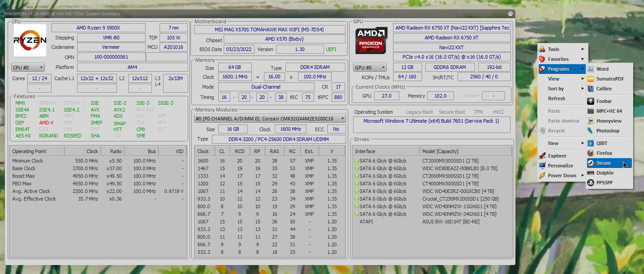Open the GPU #0 selector dropdown
Image resolution: width=644 pixels, height=274 pixels.
pyautogui.click(x=370, y=68)
